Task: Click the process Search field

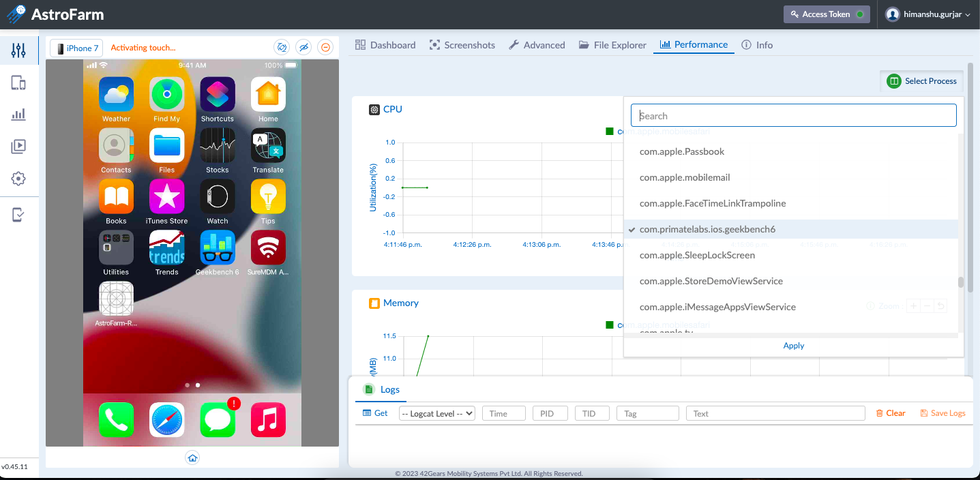Action: tap(794, 115)
